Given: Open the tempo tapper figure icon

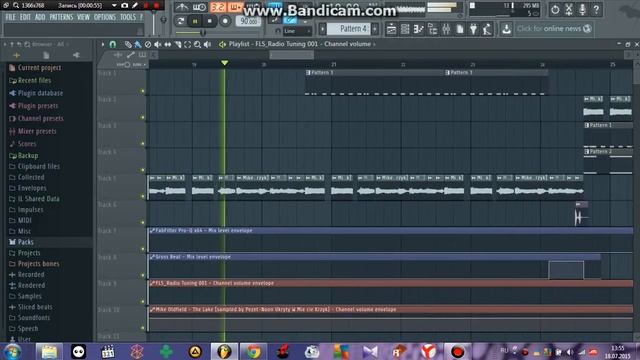Looking at the screenshot, I should pyautogui.click(x=487, y=29).
